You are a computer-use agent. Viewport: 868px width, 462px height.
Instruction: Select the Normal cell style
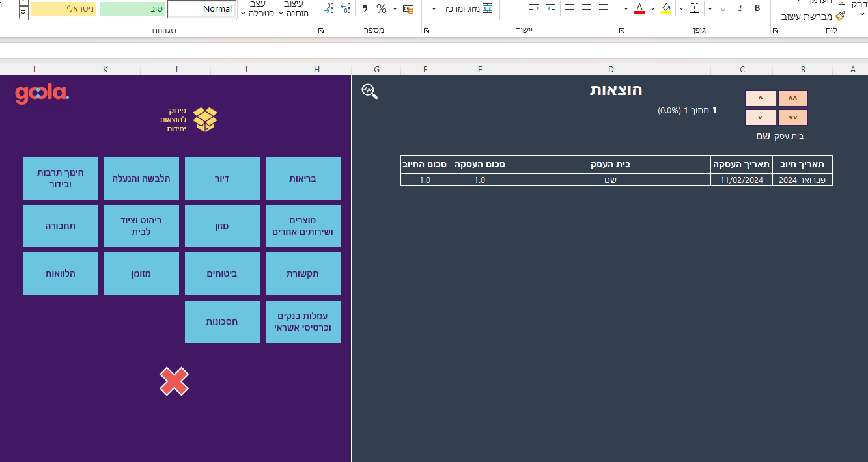pyautogui.click(x=202, y=9)
